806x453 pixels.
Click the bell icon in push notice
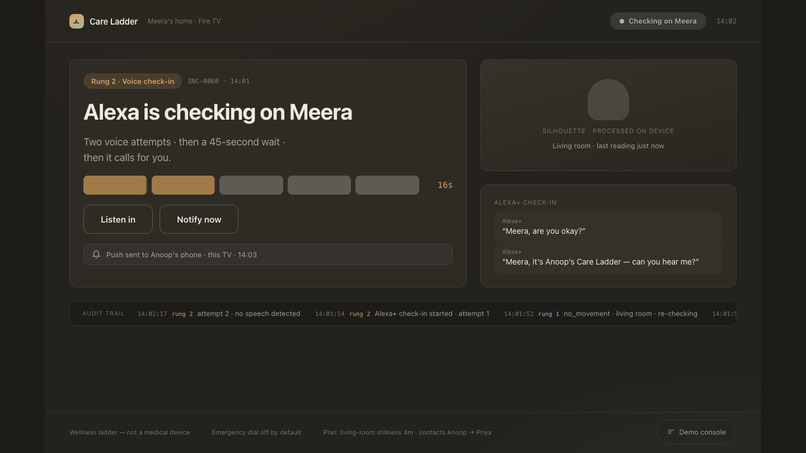[x=96, y=255]
